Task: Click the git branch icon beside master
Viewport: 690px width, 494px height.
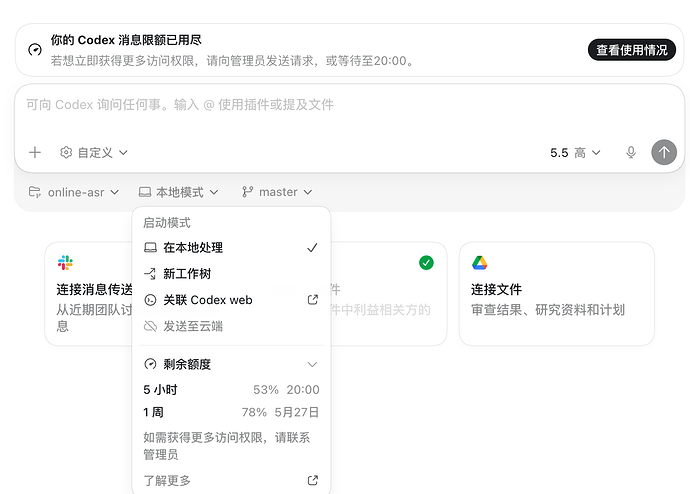Action: pos(247,192)
